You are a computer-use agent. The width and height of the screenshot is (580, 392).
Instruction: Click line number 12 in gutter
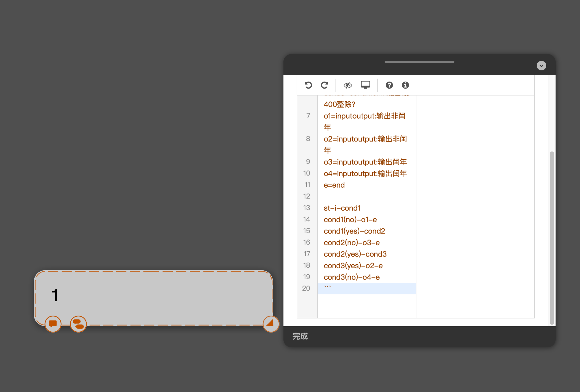click(x=306, y=196)
